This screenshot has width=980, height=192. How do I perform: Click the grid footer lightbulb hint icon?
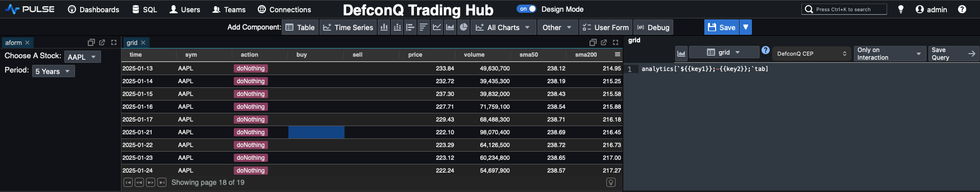611,182
